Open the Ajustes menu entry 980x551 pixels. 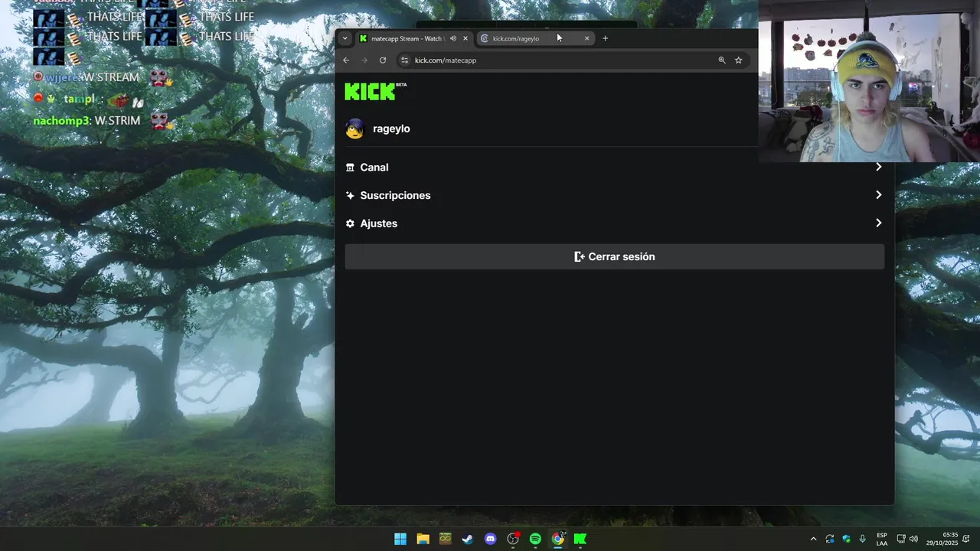coord(614,223)
